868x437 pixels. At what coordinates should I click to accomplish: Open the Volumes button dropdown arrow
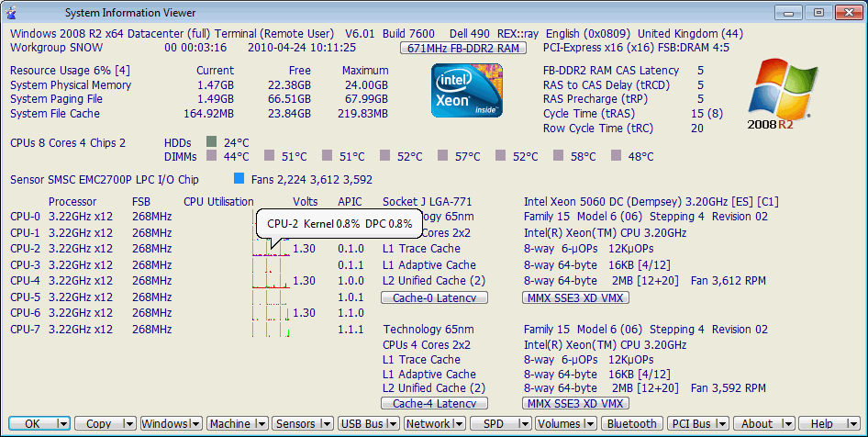click(x=591, y=424)
